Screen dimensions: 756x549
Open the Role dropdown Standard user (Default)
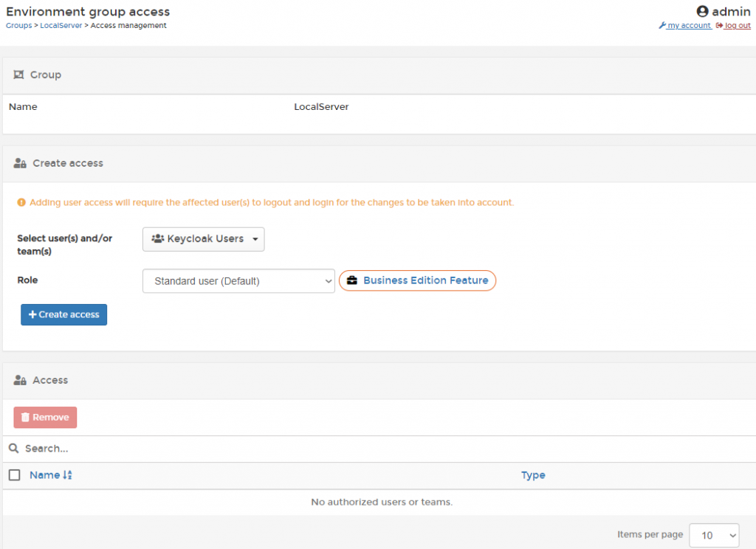pos(238,281)
